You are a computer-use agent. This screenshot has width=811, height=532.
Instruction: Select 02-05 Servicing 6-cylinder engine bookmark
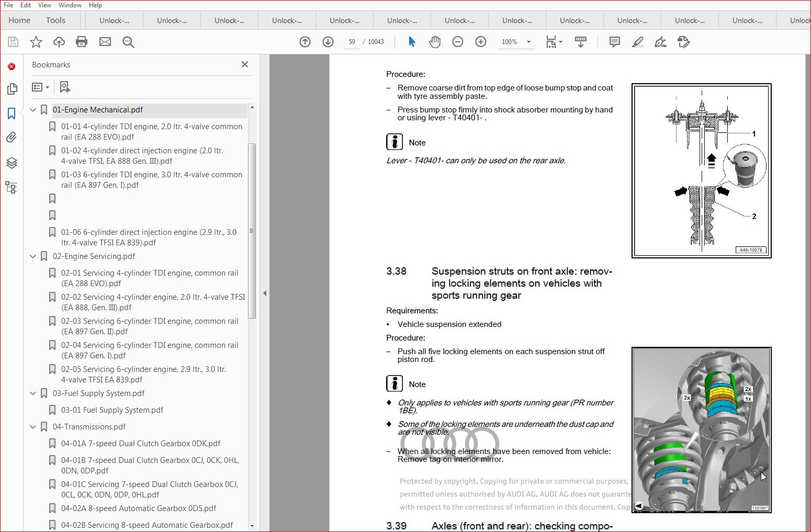point(143,375)
